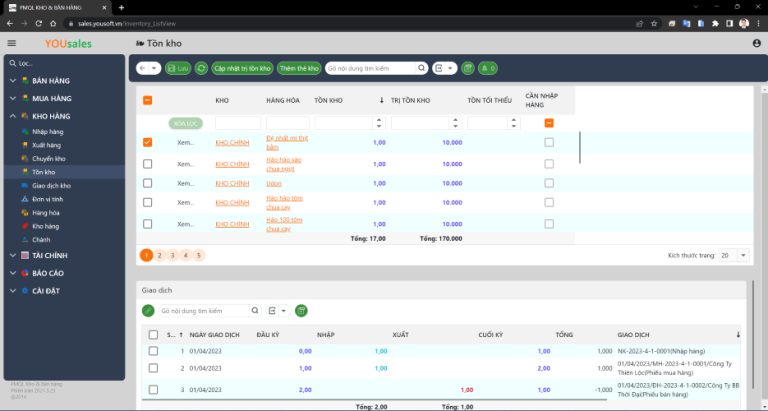Open the page size dropdown
This screenshot has height=411, width=768.
[733, 256]
